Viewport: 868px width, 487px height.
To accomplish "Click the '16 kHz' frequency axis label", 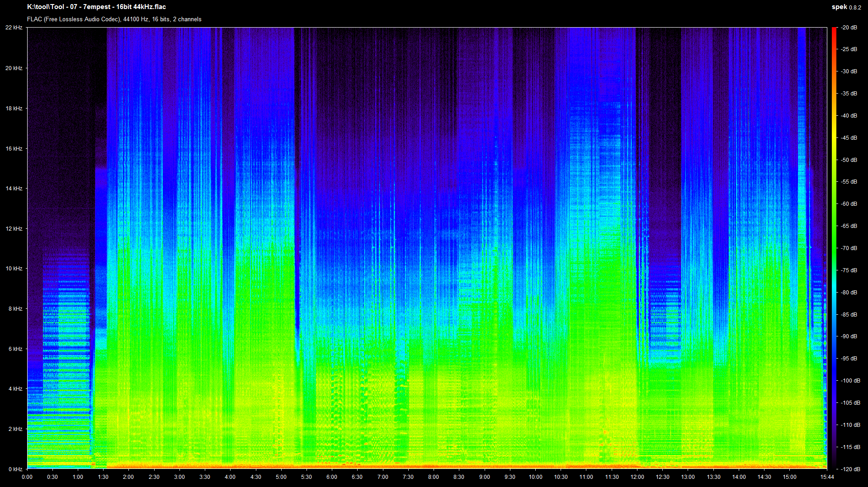I will [14, 149].
